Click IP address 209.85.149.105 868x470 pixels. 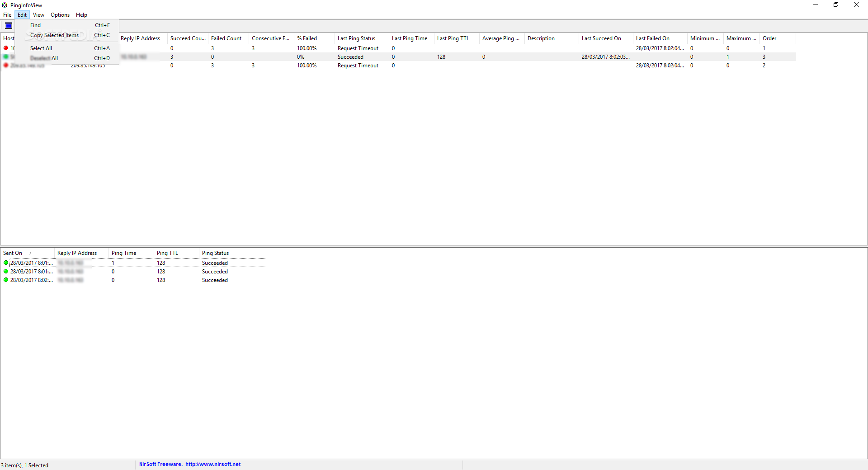coord(88,66)
